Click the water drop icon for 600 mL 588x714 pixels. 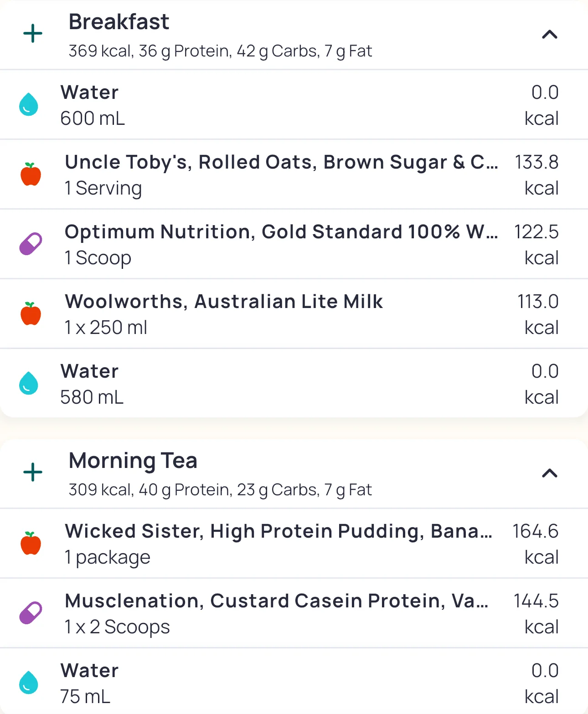[x=29, y=104]
